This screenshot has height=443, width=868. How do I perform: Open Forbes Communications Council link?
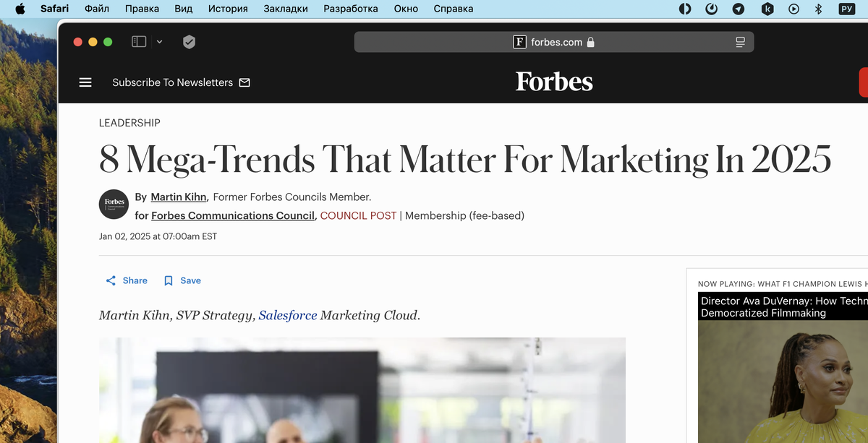(233, 215)
